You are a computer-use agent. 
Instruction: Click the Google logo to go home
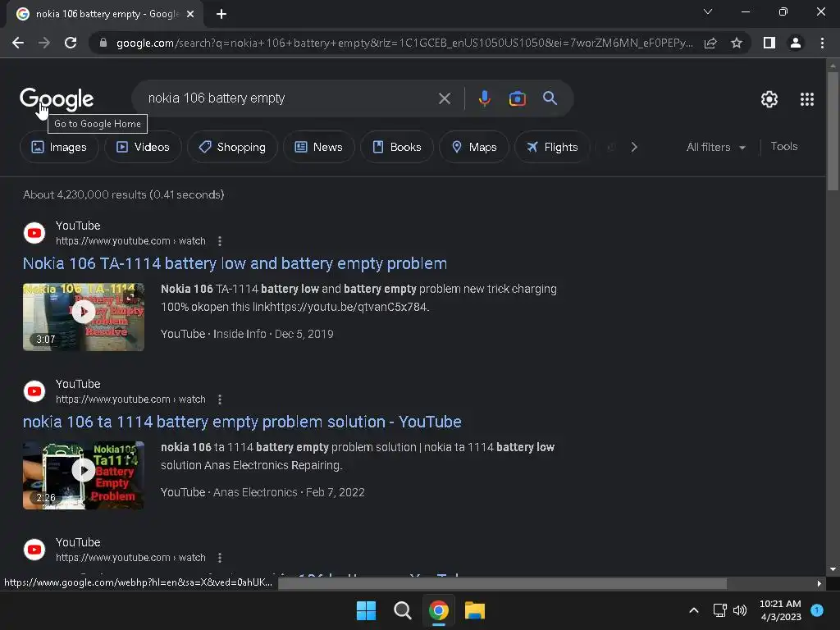pyautogui.click(x=57, y=99)
